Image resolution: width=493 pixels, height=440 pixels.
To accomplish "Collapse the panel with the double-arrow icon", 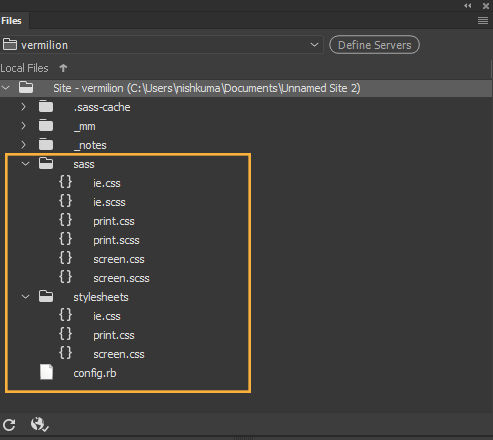I will point(468,6).
